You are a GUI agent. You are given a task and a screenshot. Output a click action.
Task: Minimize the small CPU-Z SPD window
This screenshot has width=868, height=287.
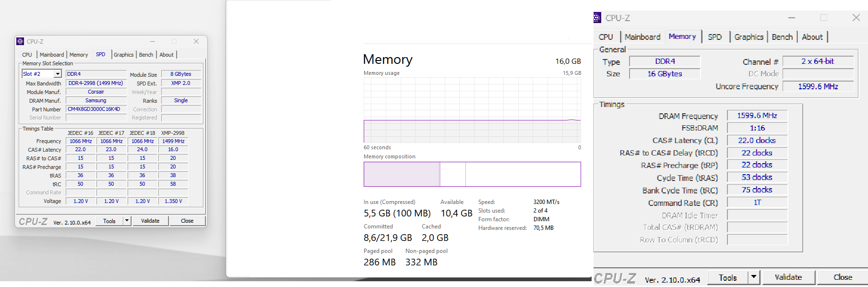pyautogui.click(x=153, y=41)
